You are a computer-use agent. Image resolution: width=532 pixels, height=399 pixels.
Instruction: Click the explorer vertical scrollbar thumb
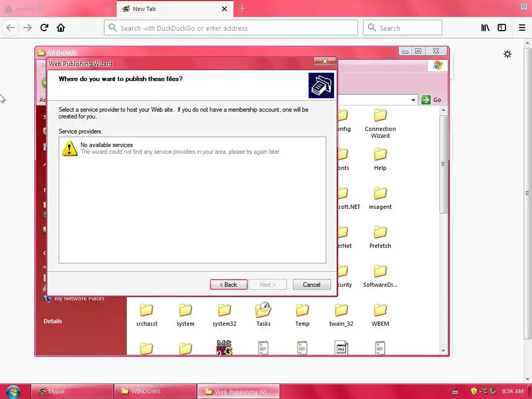point(443,164)
